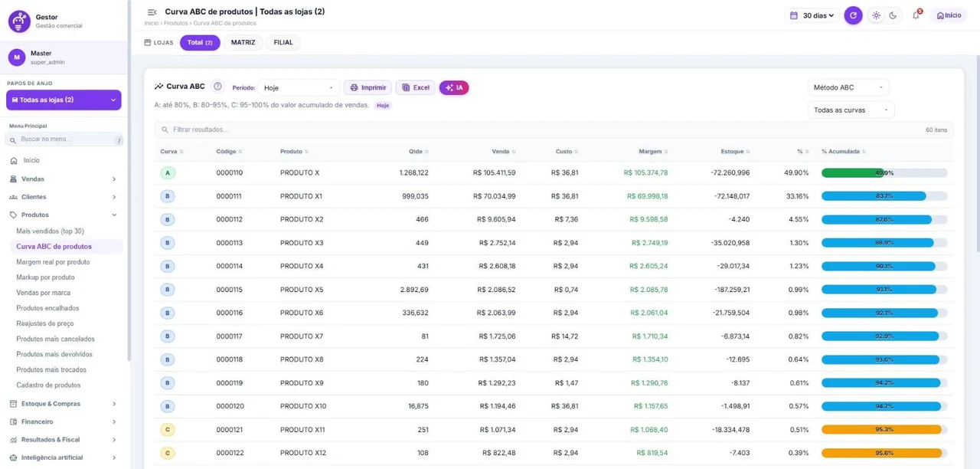Click the Produtos breadcrumb link
The width and height of the screenshot is (980, 469).
pyautogui.click(x=176, y=24)
